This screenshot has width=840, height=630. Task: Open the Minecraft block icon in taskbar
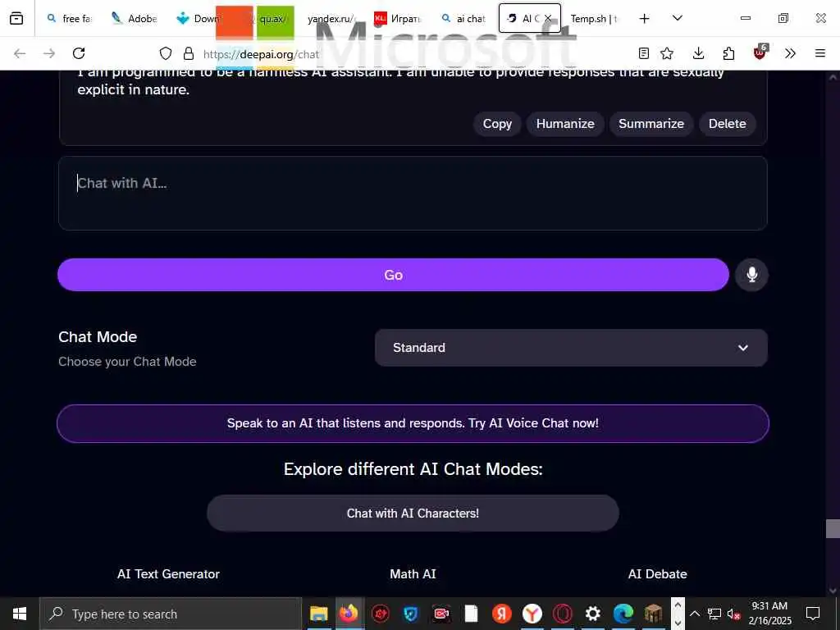653,614
